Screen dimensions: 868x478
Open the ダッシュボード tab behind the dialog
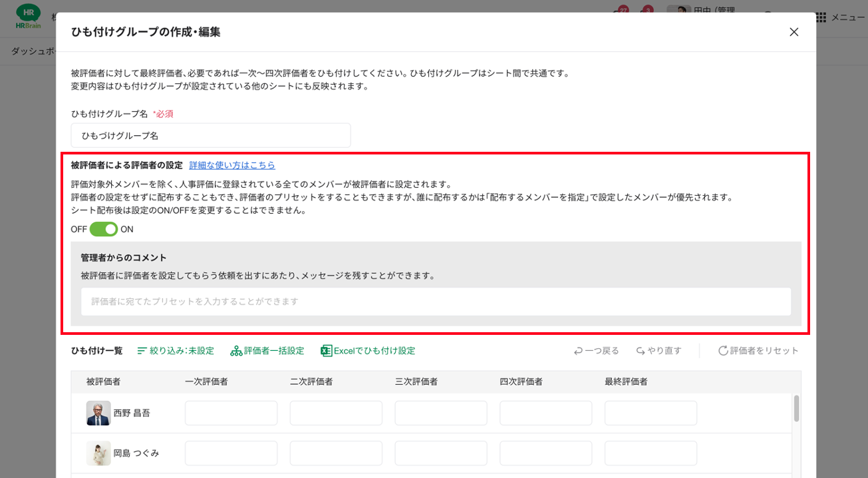point(33,51)
